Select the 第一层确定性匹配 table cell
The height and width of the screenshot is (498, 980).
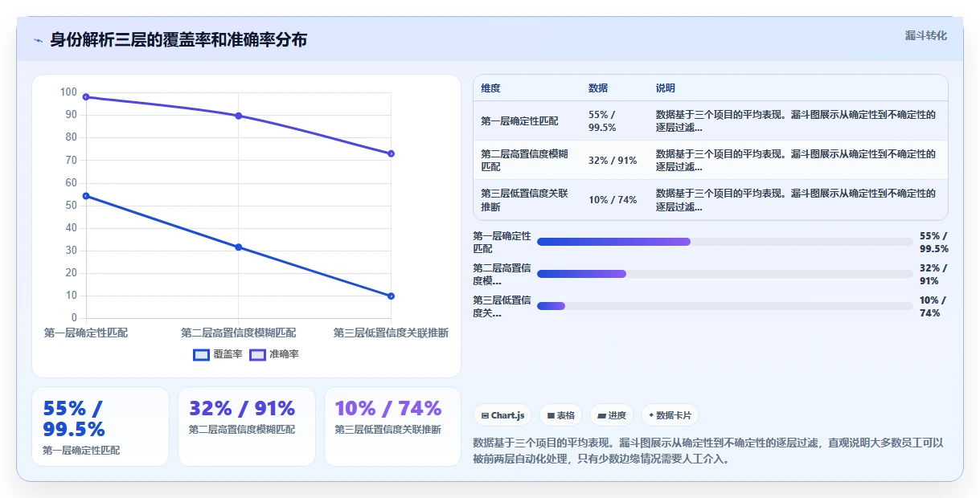tap(527, 120)
